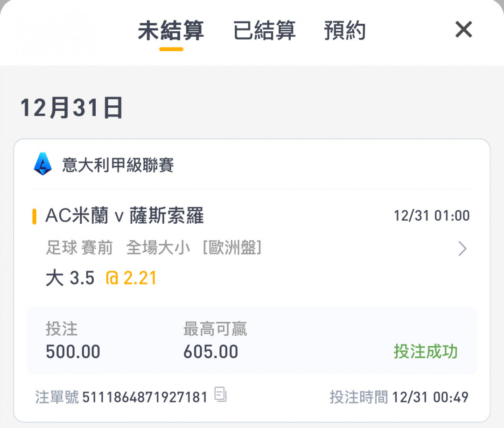The width and height of the screenshot is (504, 428).
Task: Click the 投注成功 status label
Action: [425, 352]
